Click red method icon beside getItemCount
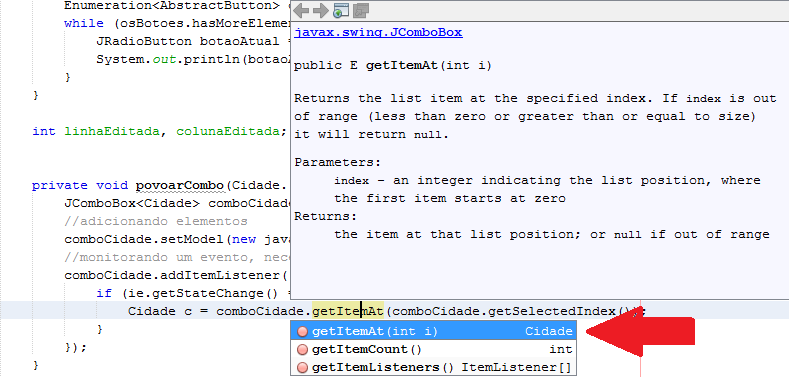The width and height of the screenshot is (789, 377). coord(302,349)
